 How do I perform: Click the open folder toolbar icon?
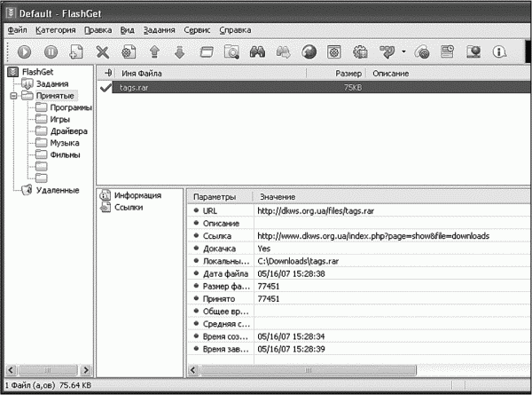(x=207, y=52)
